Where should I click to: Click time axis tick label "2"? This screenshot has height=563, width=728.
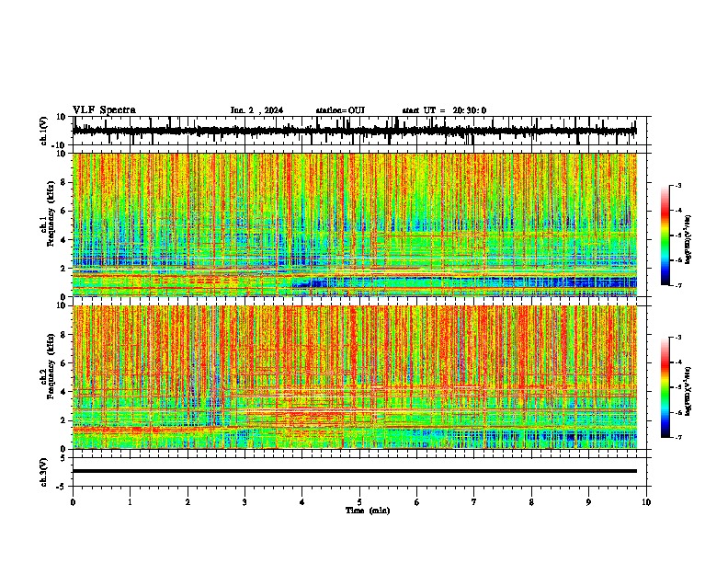tap(188, 502)
